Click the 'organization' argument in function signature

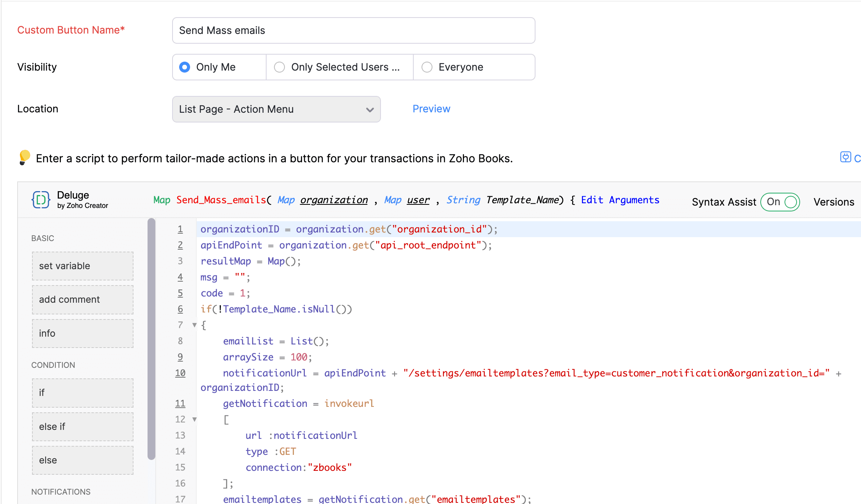tap(334, 200)
